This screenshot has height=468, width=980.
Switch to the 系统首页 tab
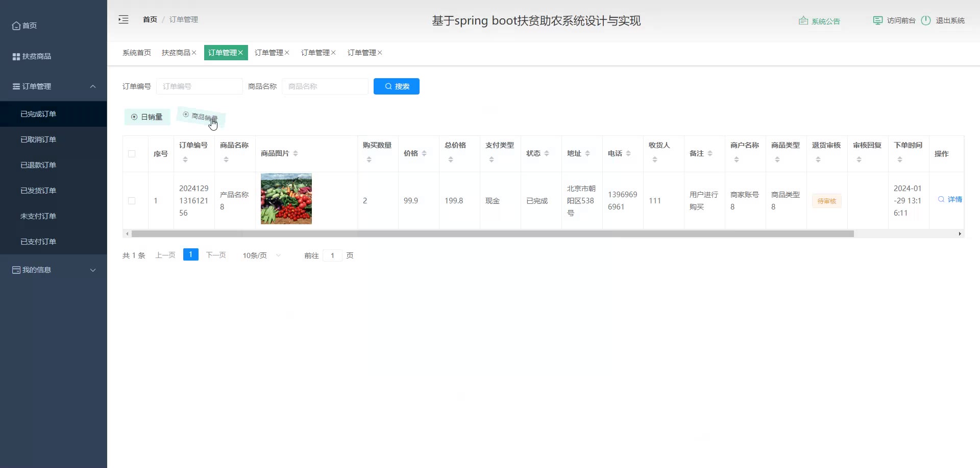tap(137, 53)
